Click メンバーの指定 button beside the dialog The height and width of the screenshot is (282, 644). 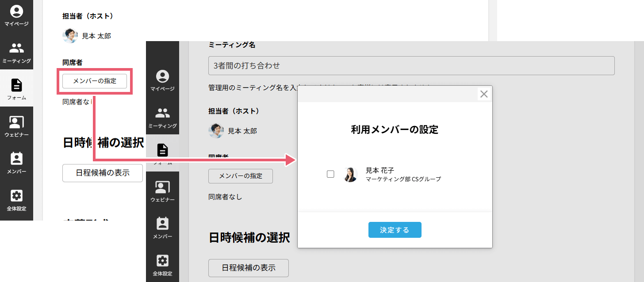pos(241,176)
